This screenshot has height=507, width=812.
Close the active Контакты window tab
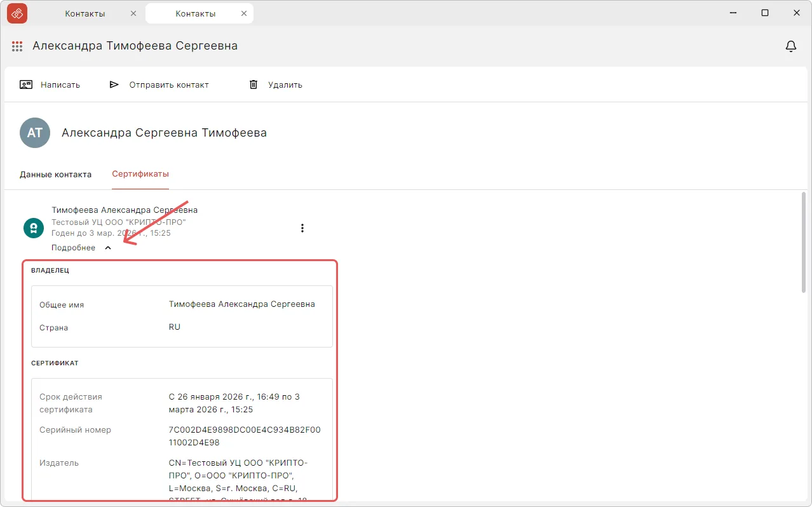243,13
